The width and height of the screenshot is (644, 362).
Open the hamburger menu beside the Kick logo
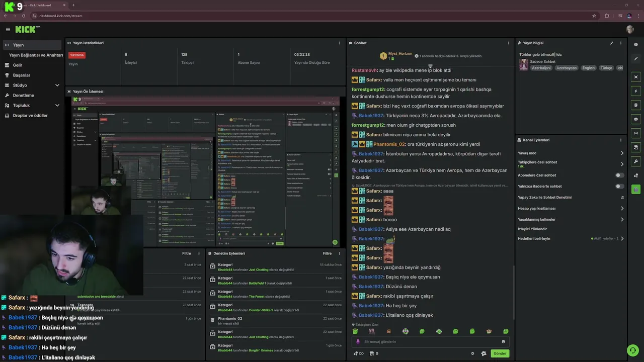(8, 30)
